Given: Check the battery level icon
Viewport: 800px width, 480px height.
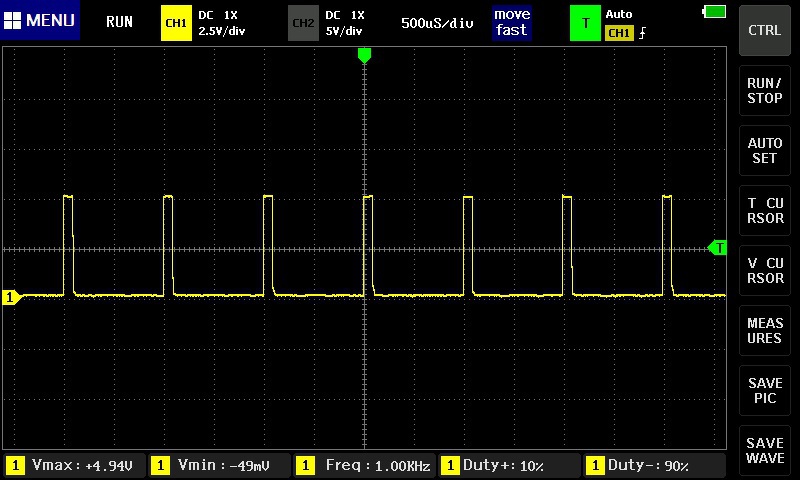Looking at the screenshot, I should coord(714,12).
